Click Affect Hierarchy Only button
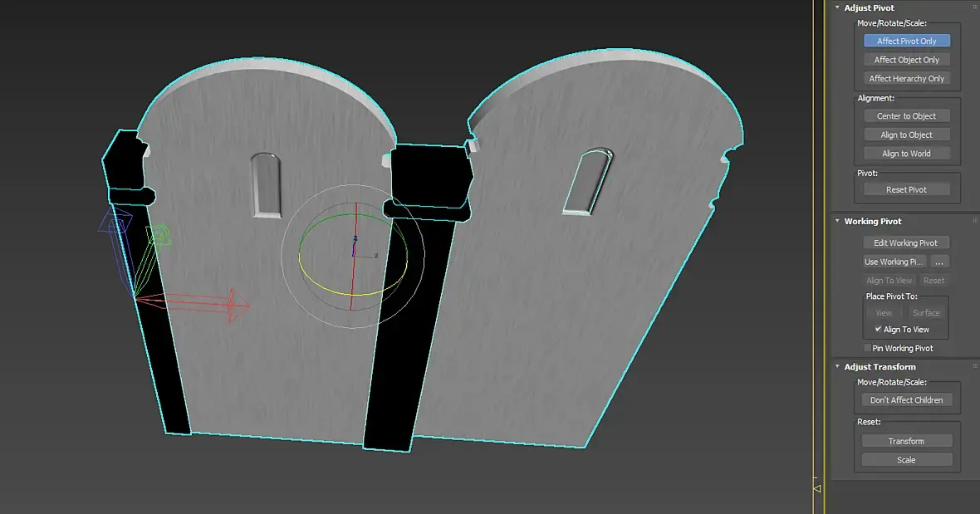The height and width of the screenshot is (514, 980). coord(906,79)
